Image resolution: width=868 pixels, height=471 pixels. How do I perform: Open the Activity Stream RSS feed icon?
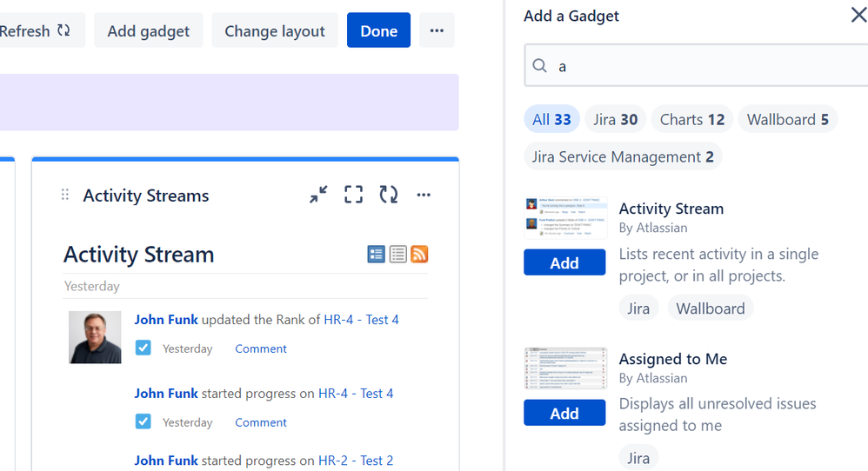point(419,255)
